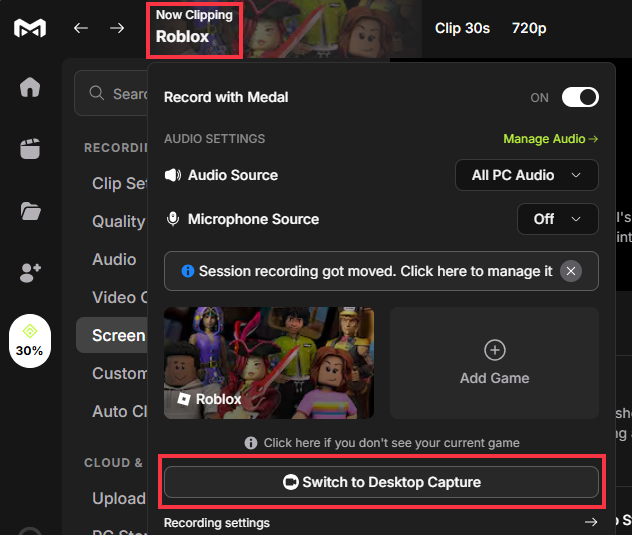Open the folder library sidebar icon

[30, 210]
